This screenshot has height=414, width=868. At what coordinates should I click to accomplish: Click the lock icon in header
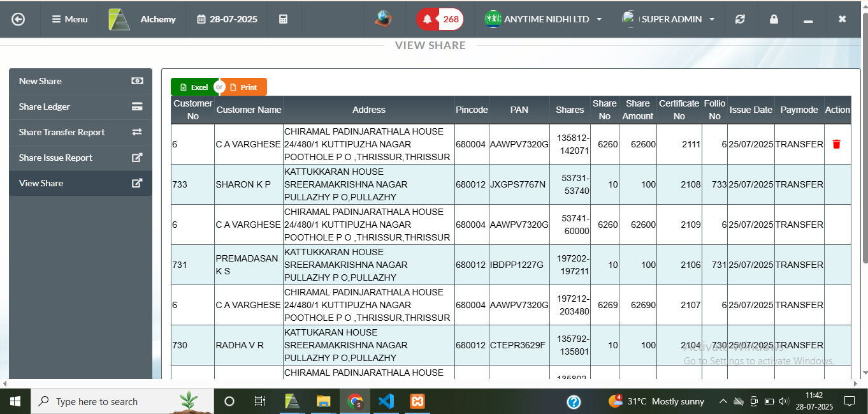(x=774, y=19)
